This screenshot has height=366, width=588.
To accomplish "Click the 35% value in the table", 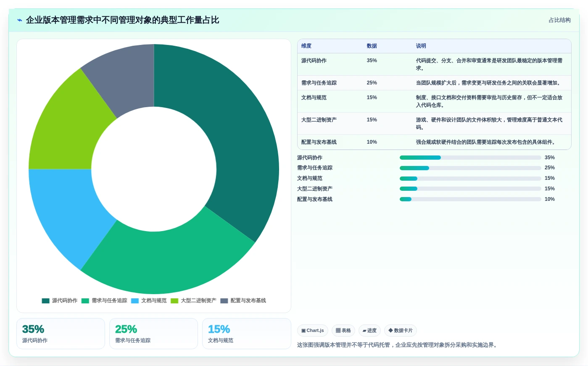I will [372, 61].
